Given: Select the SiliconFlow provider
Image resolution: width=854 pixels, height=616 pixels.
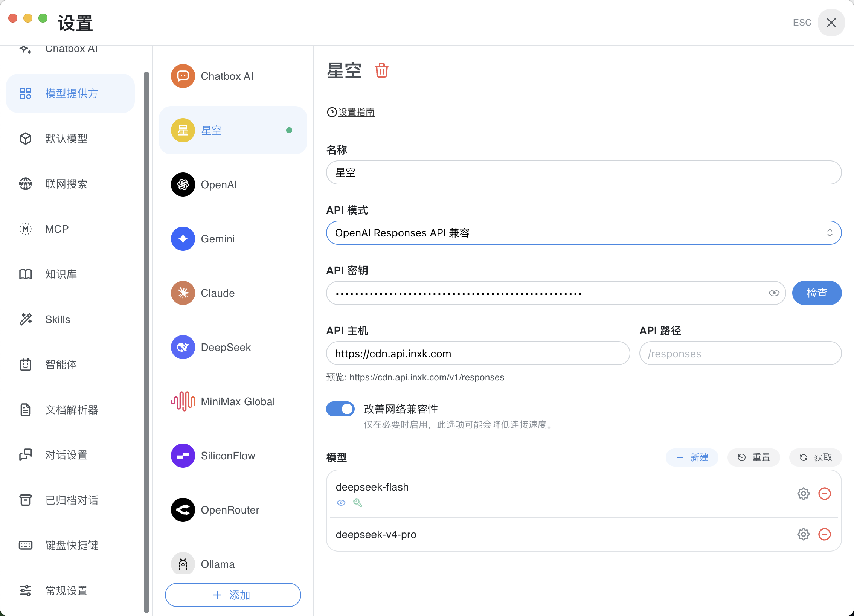Looking at the screenshot, I should pyautogui.click(x=233, y=456).
